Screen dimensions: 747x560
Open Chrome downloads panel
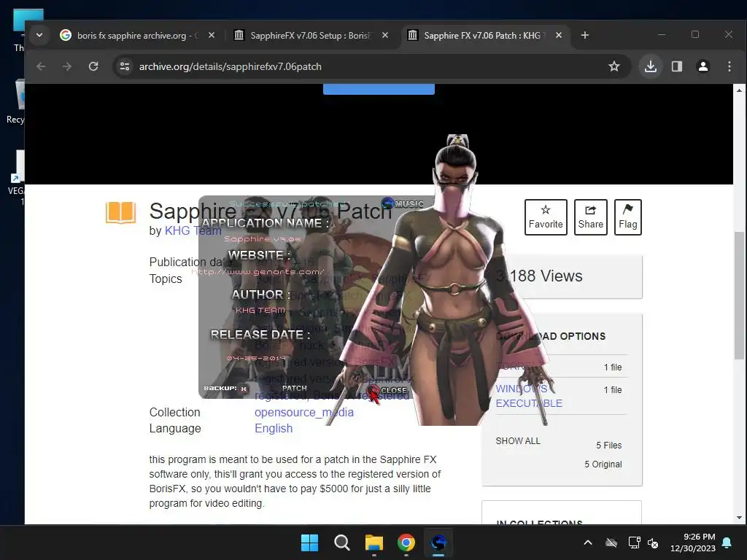coord(650,66)
